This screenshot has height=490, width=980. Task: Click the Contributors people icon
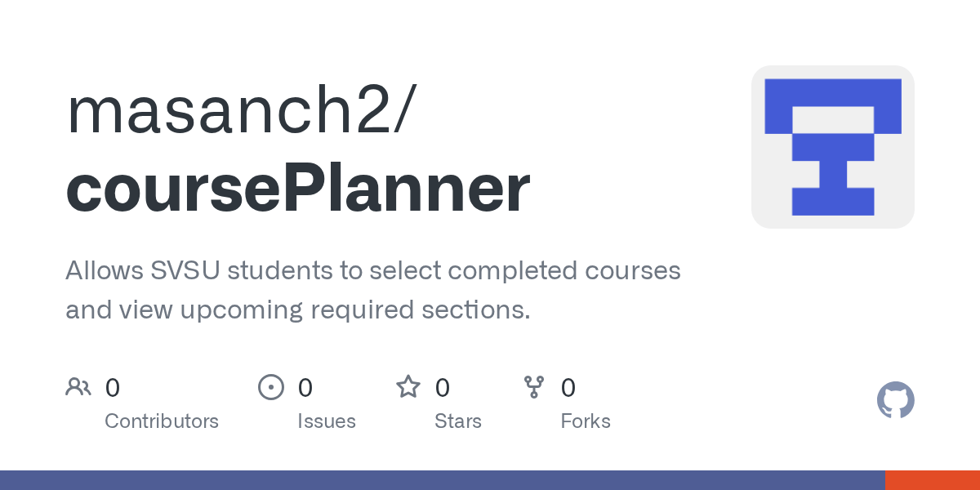click(78, 387)
